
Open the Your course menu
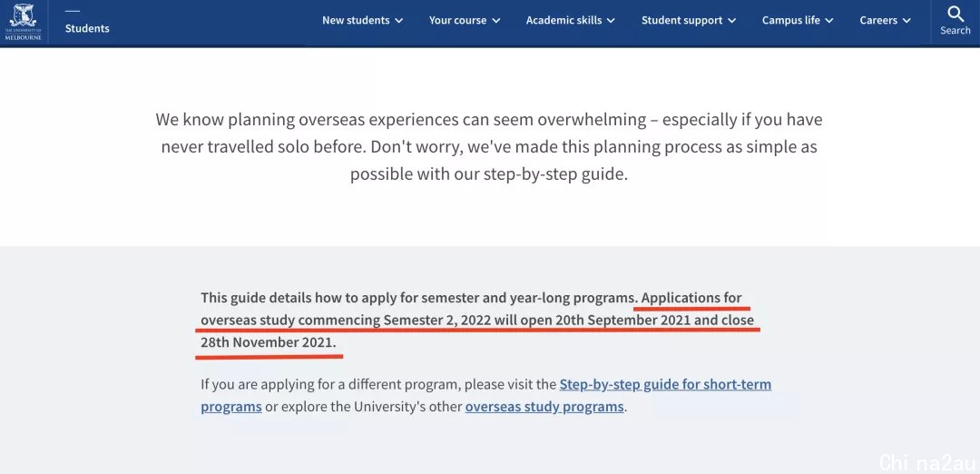coord(465,21)
